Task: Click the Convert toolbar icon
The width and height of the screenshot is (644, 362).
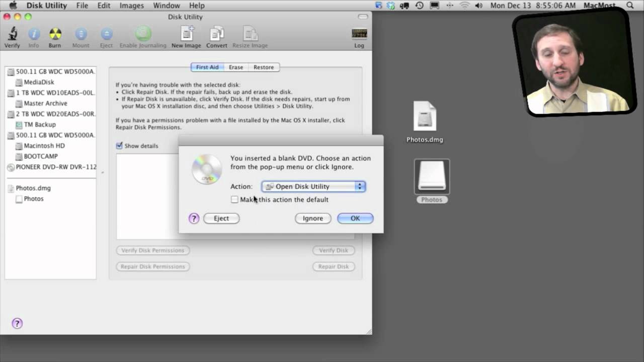Action: pos(217,34)
